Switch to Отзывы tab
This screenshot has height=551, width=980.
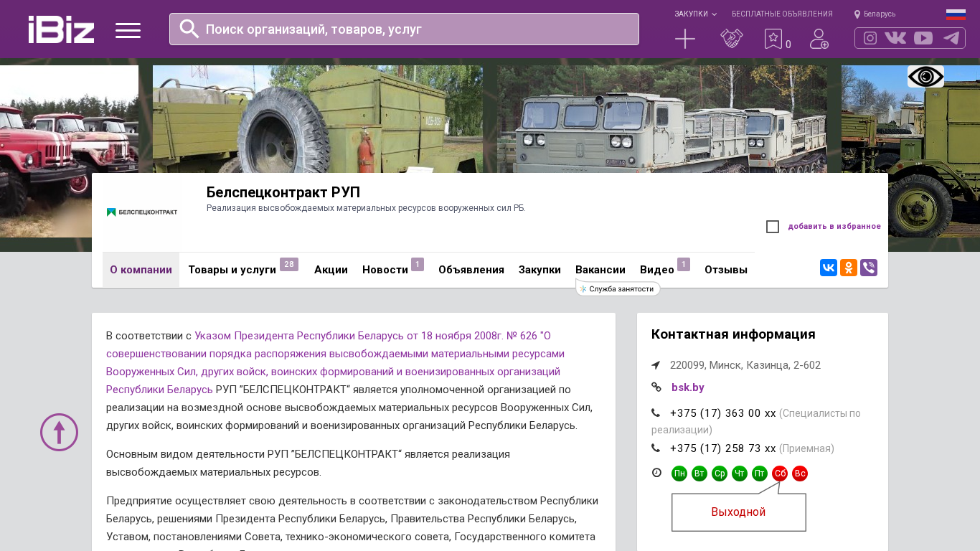[726, 270]
